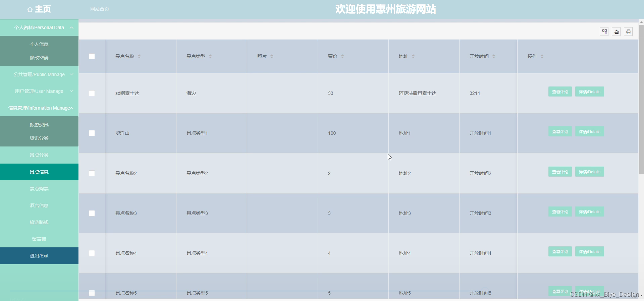The image size is (644, 301).
Task: Sort by 景点名称 column arrows
Action: pos(139,56)
